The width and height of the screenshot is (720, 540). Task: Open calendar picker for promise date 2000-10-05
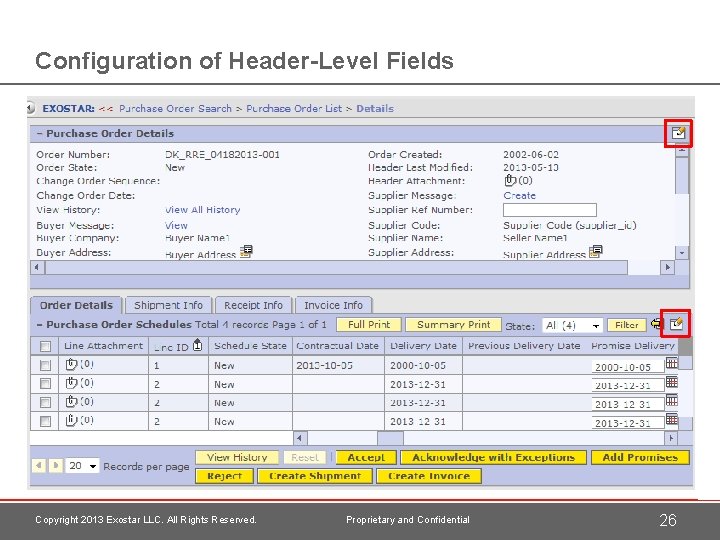point(672,363)
